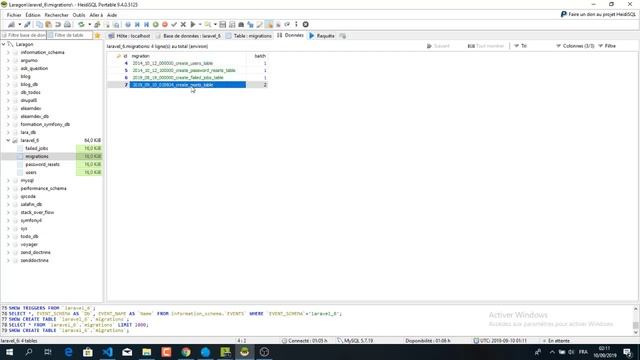This screenshot has height=360, width=640.
Task: Click the favorites star icon beside table filter
Action: tap(97, 36)
